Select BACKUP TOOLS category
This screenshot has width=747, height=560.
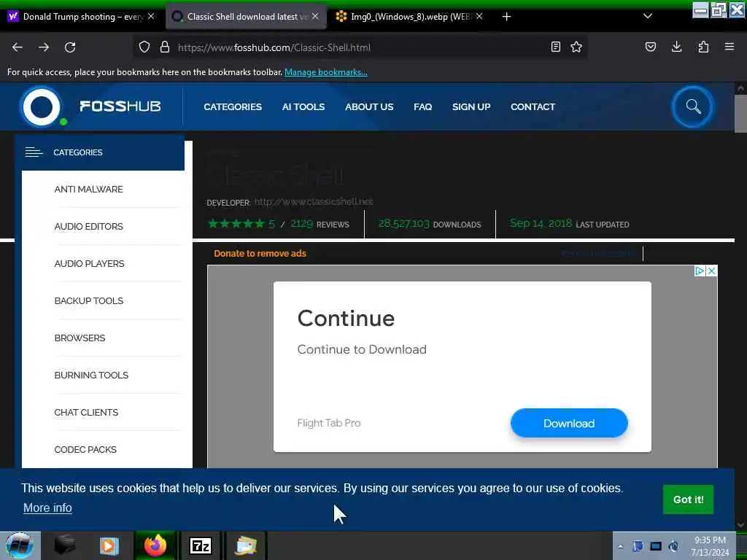88,301
